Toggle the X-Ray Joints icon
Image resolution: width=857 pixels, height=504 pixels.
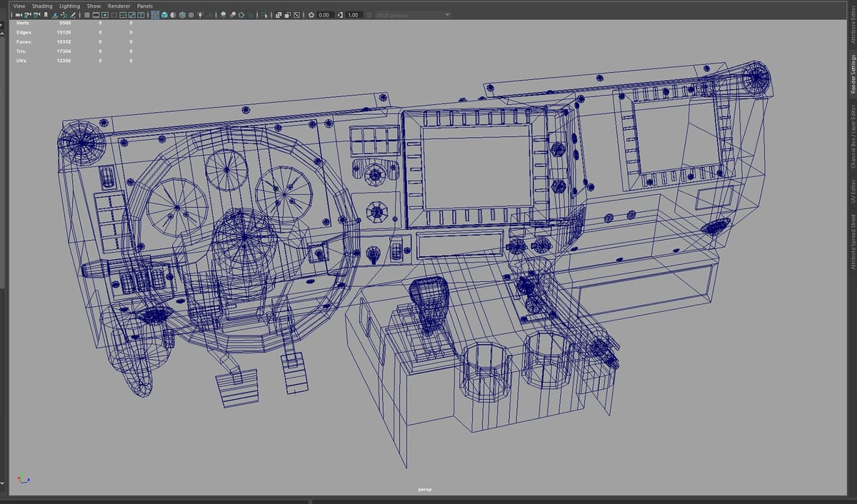(x=296, y=15)
